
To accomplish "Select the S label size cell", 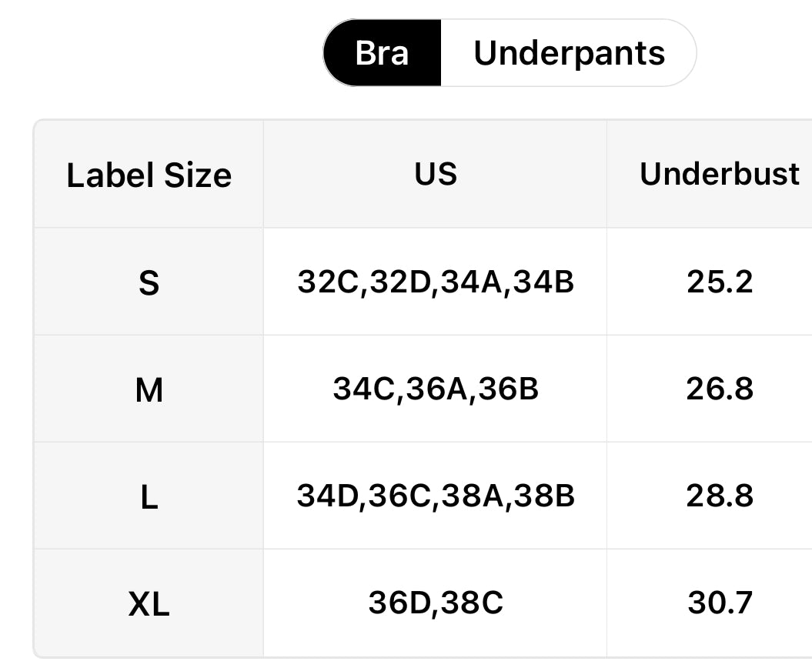I will (149, 283).
